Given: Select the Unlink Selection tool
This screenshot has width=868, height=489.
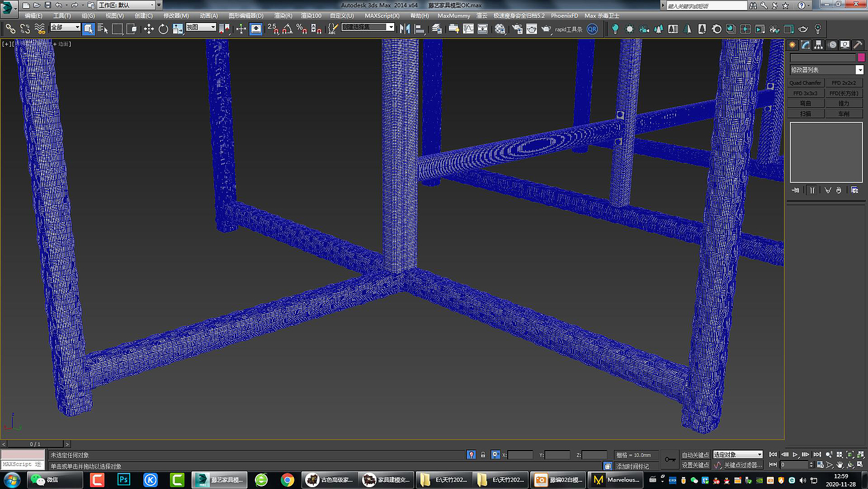Looking at the screenshot, I should click(25, 29).
